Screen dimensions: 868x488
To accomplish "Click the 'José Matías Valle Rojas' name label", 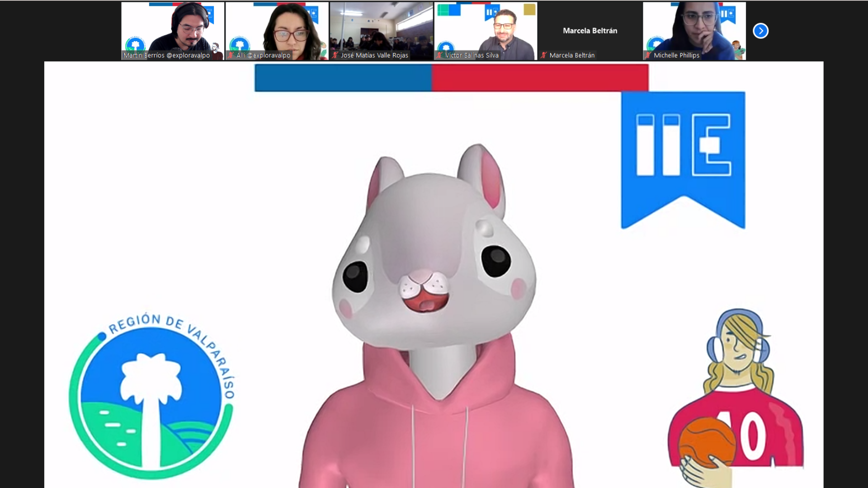I will tap(374, 55).
